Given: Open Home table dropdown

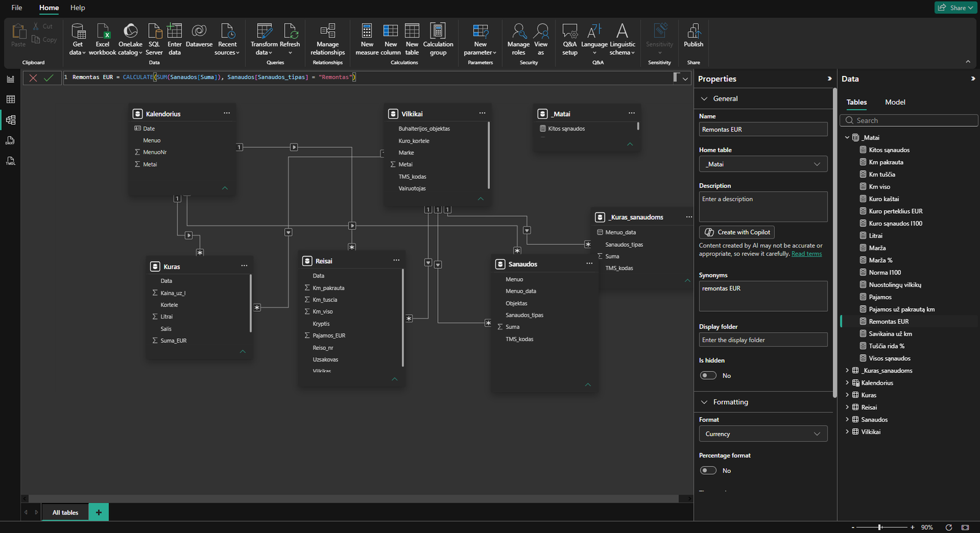Looking at the screenshot, I should click(x=763, y=164).
